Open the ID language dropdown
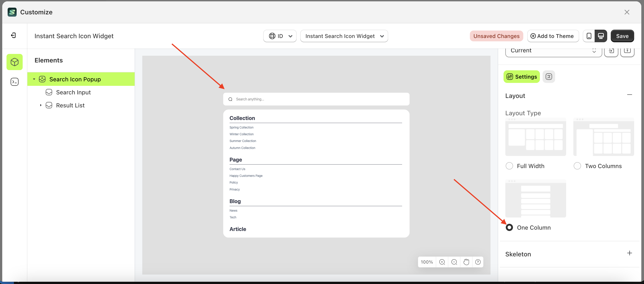This screenshot has width=644, height=284. click(280, 36)
